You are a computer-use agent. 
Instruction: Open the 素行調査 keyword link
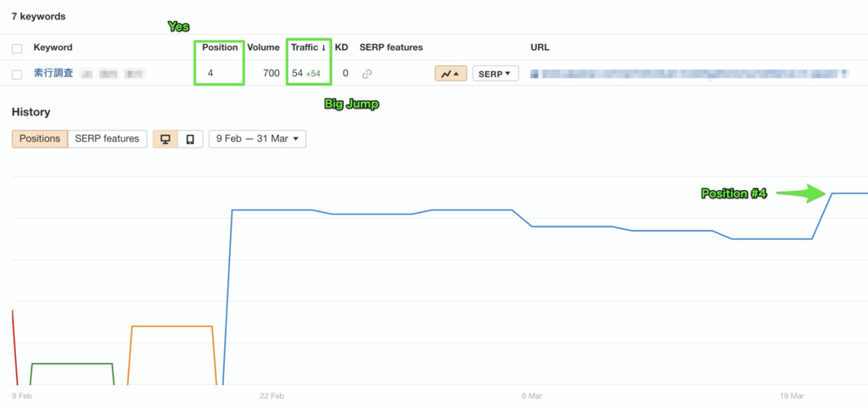[x=53, y=74]
